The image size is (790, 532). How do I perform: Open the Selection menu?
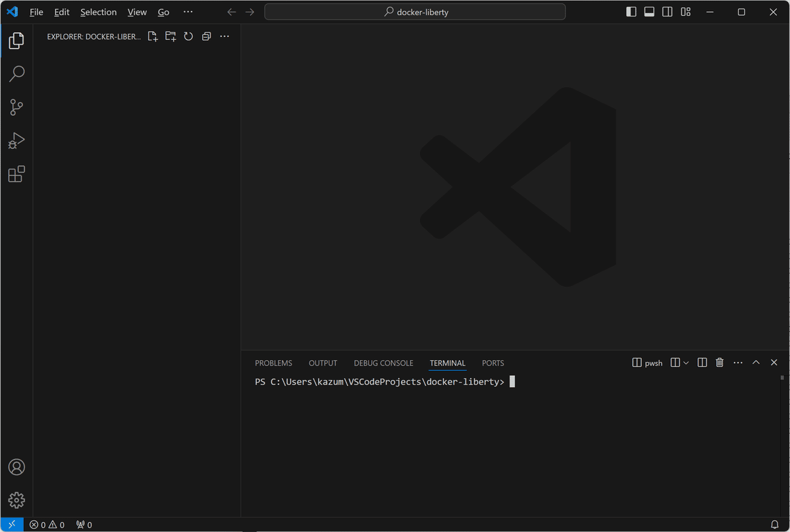pos(99,12)
